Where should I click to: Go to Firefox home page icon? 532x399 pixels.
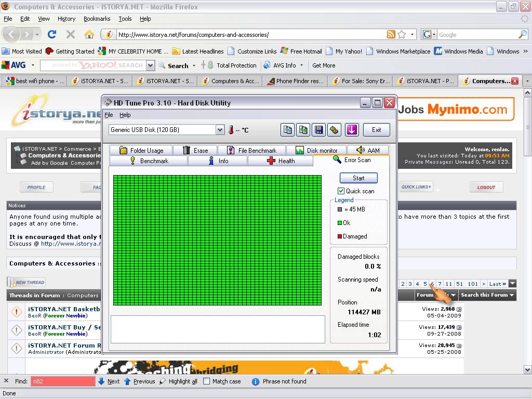89,35
